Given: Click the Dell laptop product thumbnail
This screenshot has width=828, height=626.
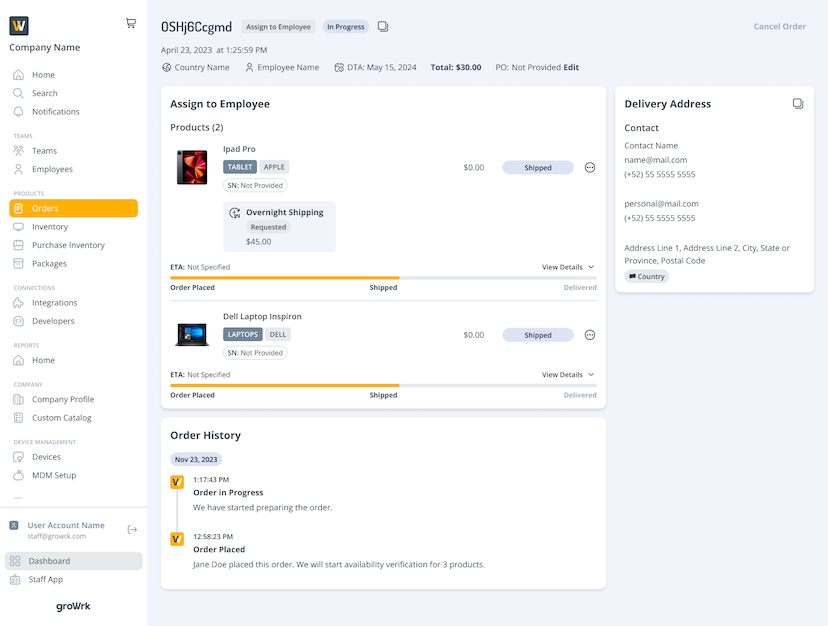Looking at the screenshot, I should pos(191,334).
